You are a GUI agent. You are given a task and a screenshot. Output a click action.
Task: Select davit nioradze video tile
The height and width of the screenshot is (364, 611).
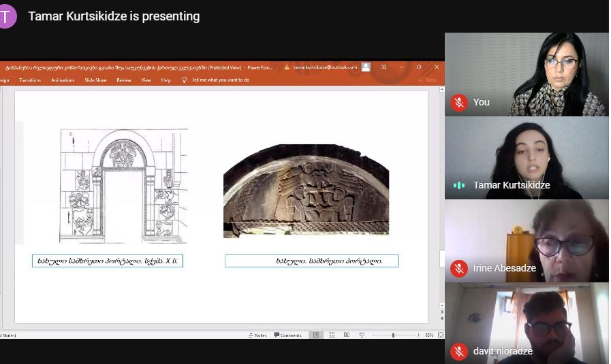pos(527,323)
